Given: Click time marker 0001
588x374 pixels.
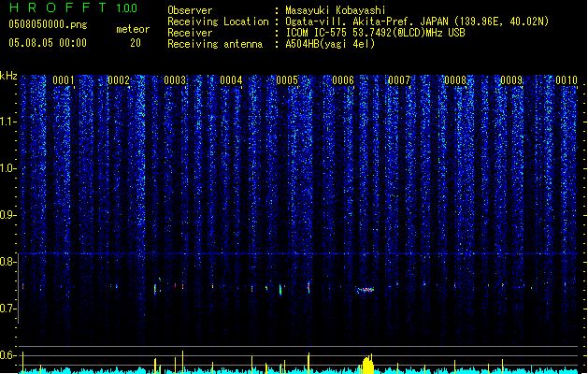Looking at the screenshot, I should 64,80.
